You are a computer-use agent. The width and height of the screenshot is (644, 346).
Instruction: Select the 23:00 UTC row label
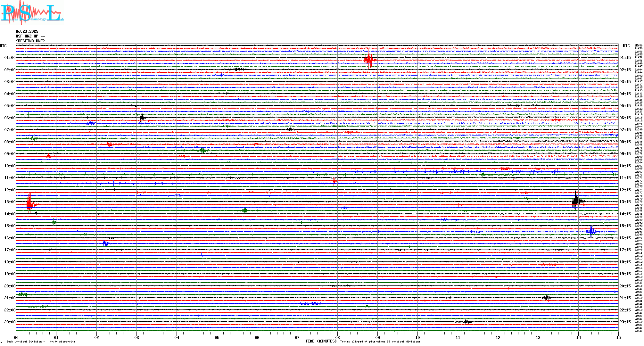tap(10, 322)
